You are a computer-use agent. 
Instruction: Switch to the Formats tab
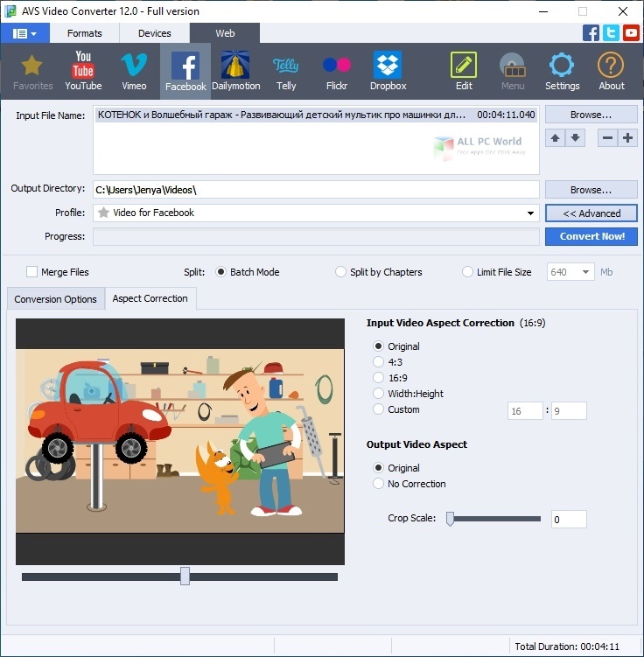85,33
